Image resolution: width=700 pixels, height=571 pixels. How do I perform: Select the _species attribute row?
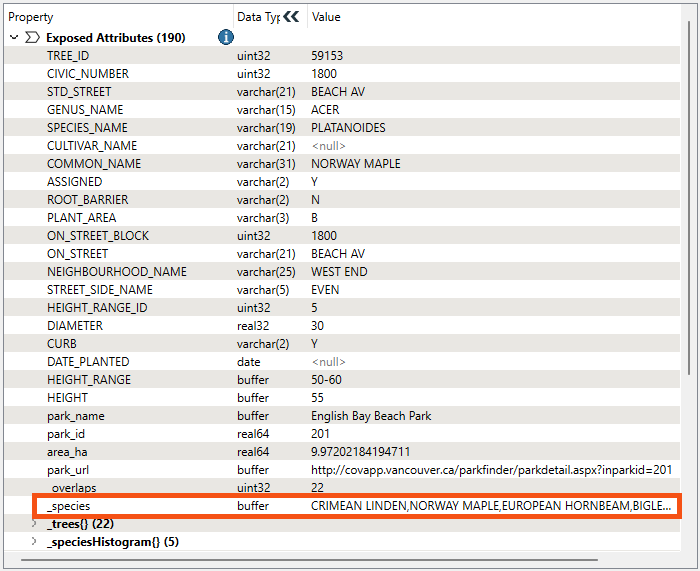69,506
